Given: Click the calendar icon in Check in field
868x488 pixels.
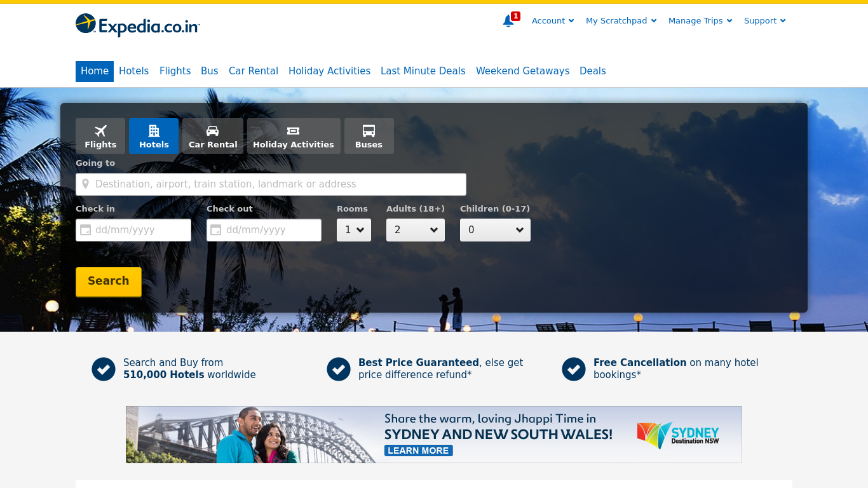Looking at the screenshot, I should pos(85,230).
